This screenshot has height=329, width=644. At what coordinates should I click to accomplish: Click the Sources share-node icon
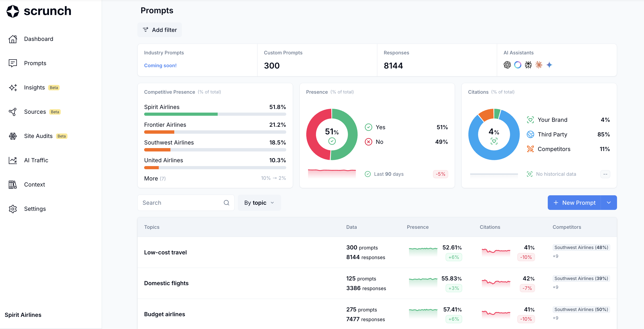pyautogui.click(x=13, y=112)
